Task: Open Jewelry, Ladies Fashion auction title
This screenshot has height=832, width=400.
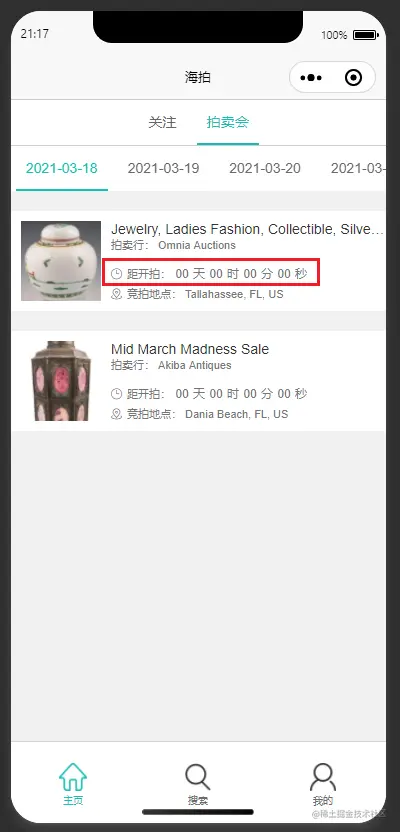Action: [x=247, y=229]
